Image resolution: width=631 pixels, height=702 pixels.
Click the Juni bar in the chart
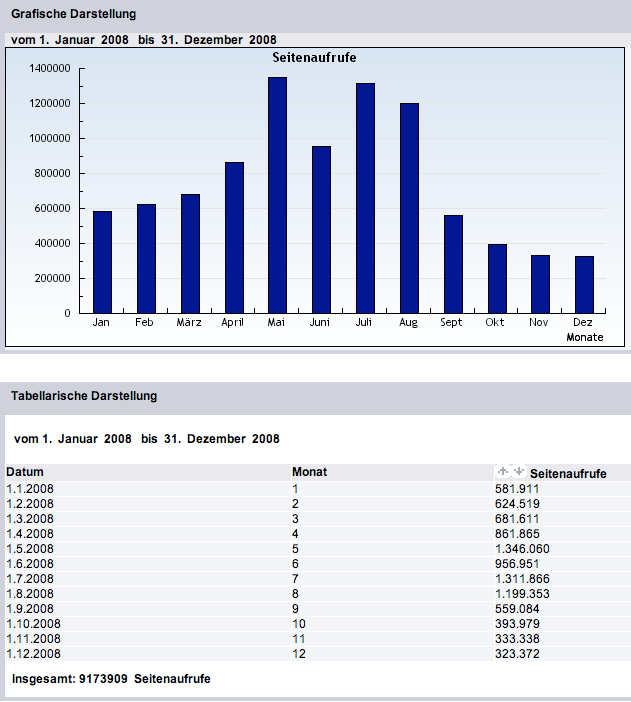coord(321,229)
